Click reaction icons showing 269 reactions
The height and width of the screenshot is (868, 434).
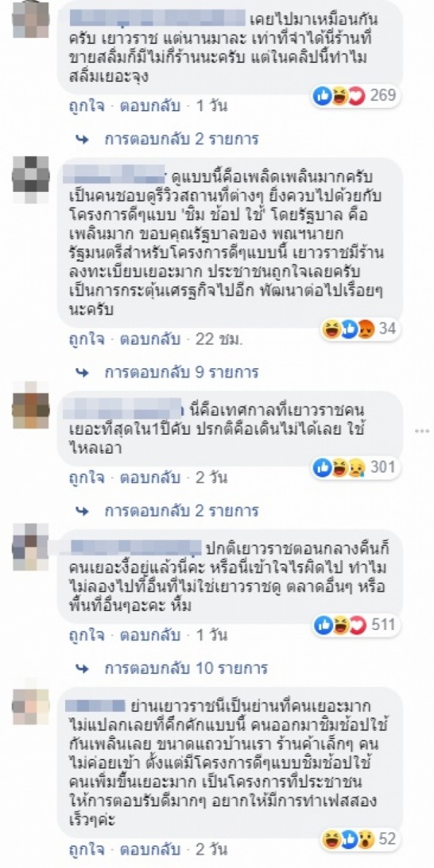click(340, 96)
